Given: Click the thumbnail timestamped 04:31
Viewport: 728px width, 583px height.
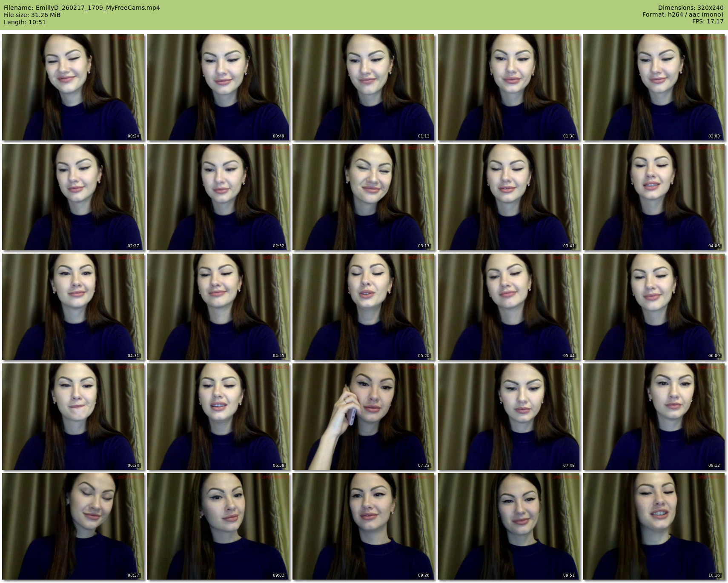Looking at the screenshot, I should pyautogui.click(x=73, y=307).
